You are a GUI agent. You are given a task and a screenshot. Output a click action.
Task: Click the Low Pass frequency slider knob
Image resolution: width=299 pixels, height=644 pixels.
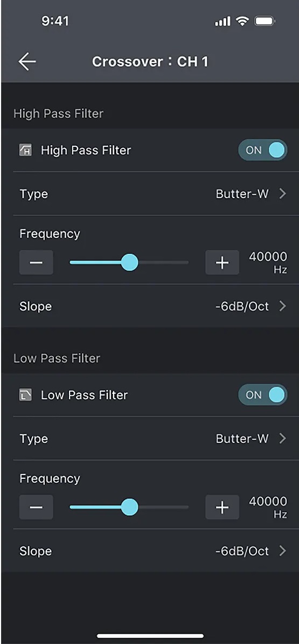pyautogui.click(x=129, y=507)
